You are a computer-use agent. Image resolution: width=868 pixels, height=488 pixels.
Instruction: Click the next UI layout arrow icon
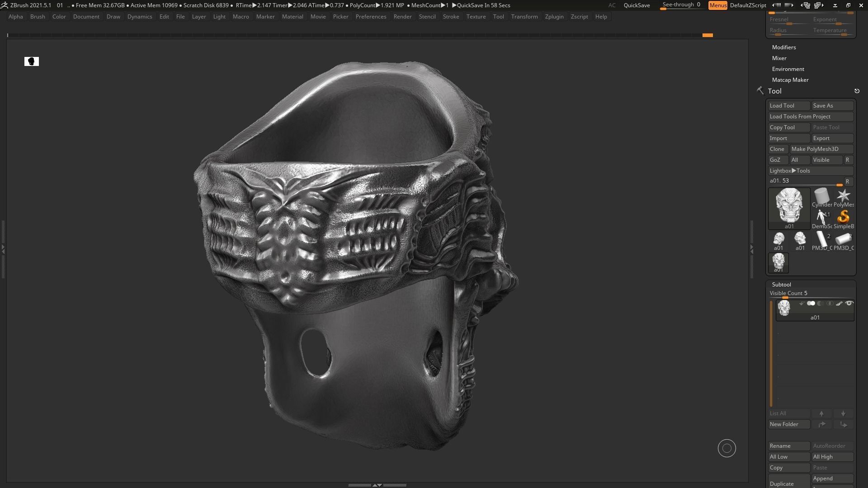tap(789, 5)
